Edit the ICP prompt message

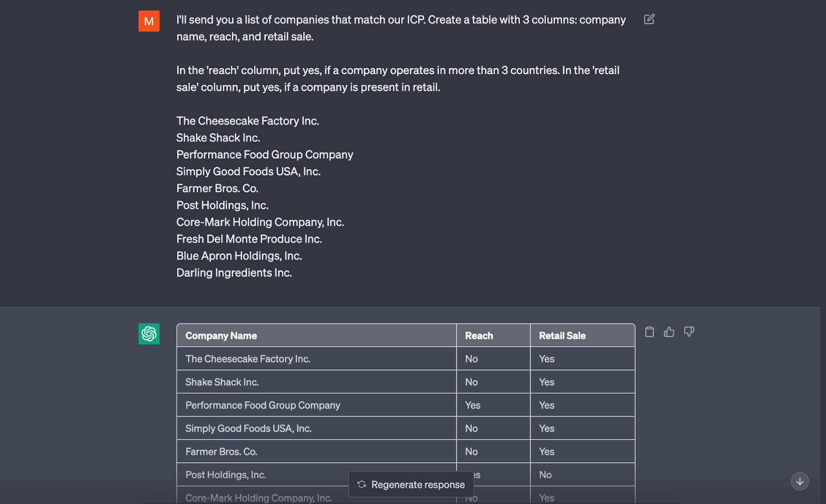click(648, 19)
